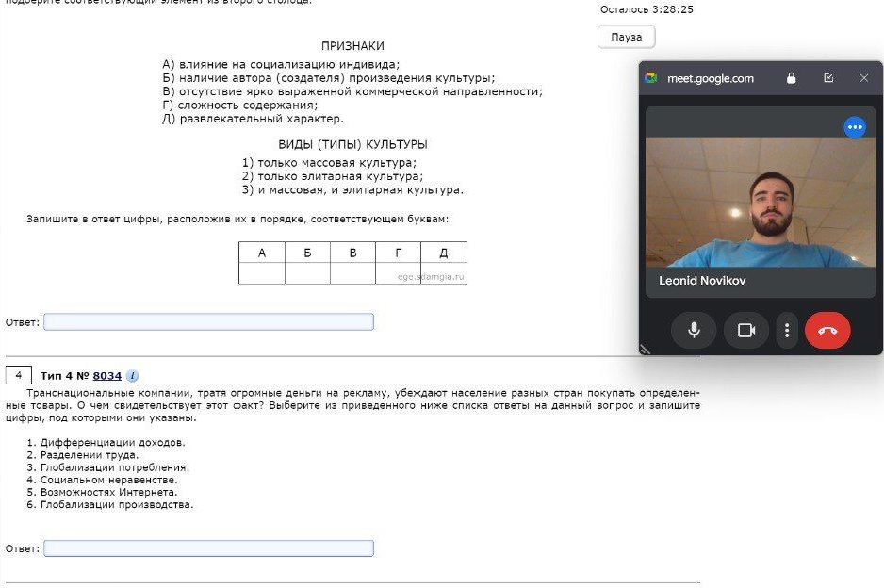The height and width of the screenshot is (588, 884).
Task: Turn off the camera in Meet
Action: tap(746, 331)
